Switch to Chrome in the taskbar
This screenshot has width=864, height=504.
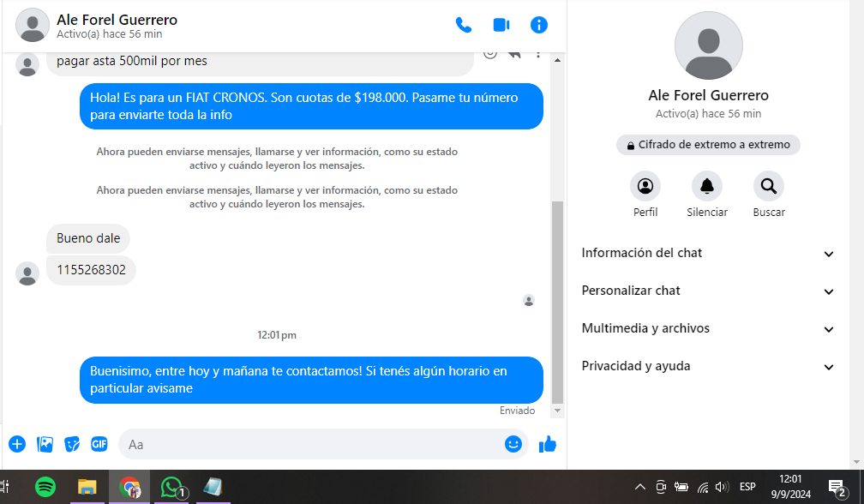coord(129,487)
